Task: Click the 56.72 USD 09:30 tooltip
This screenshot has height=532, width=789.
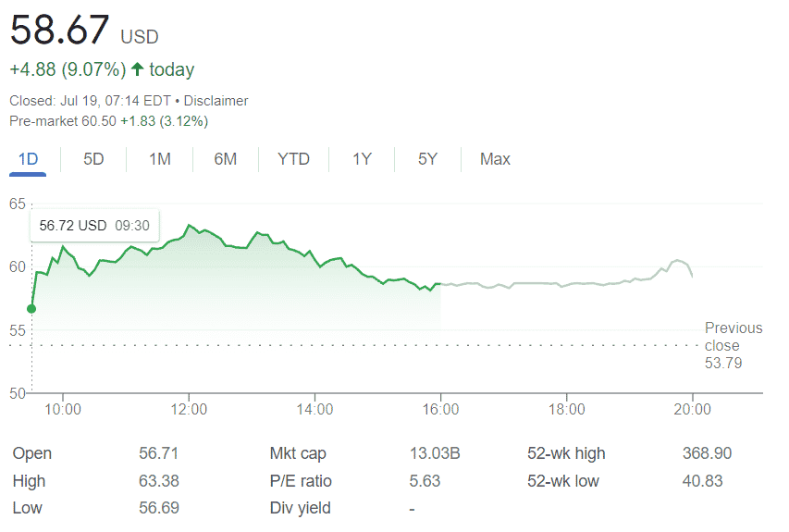Action: point(94,226)
